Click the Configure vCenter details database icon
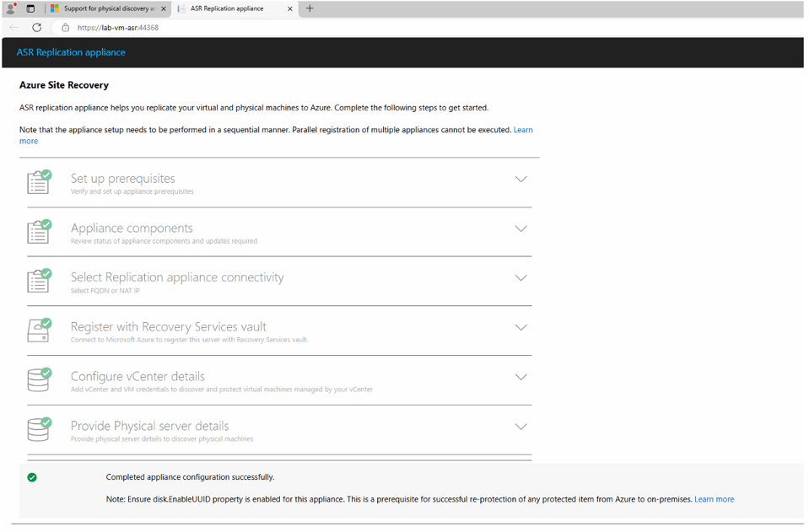Screen dimensions: 809x532 (39, 379)
